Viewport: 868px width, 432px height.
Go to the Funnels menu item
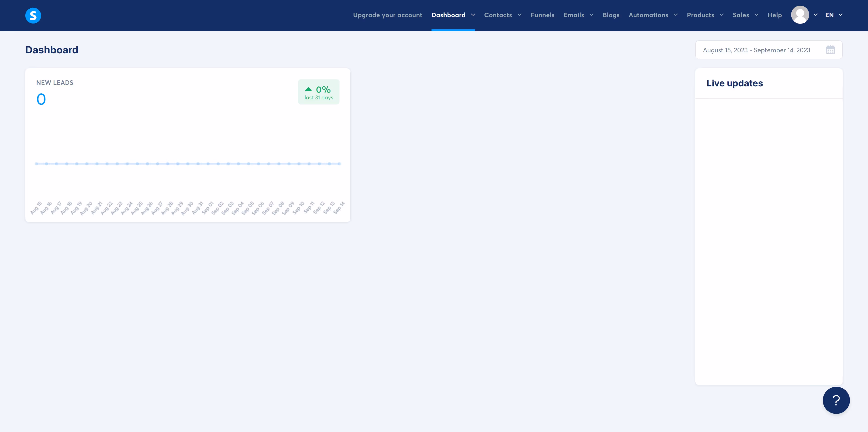[542, 15]
